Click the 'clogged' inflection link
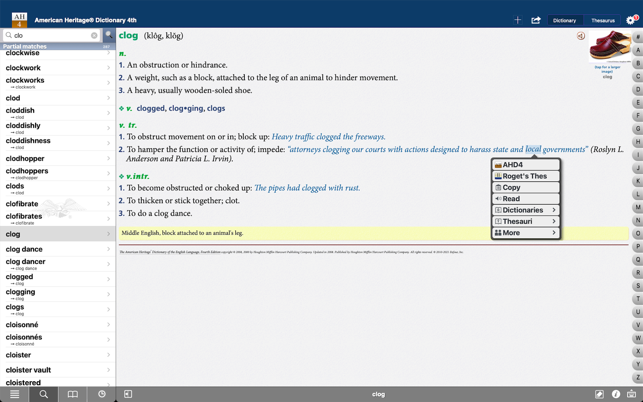Viewport: 643px width, 402px height. 150,108
